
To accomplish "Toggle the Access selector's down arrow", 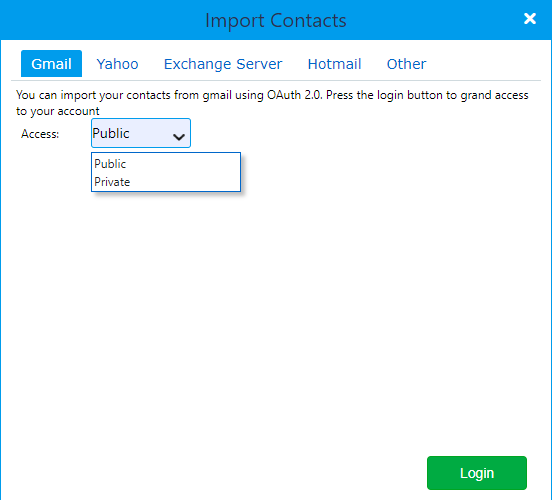I will (x=179, y=137).
